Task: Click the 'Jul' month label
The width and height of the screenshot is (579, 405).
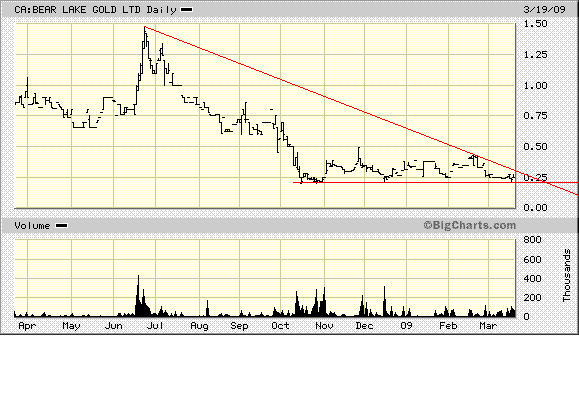Action: (x=155, y=326)
